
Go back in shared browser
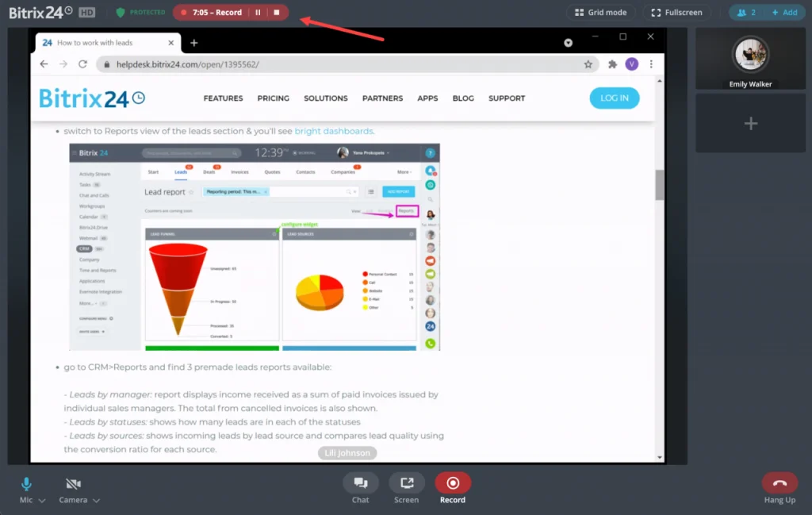click(44, 64)
